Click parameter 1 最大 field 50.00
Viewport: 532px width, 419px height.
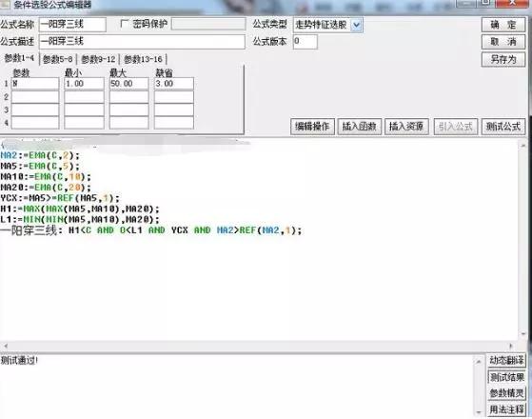[128, 84]
